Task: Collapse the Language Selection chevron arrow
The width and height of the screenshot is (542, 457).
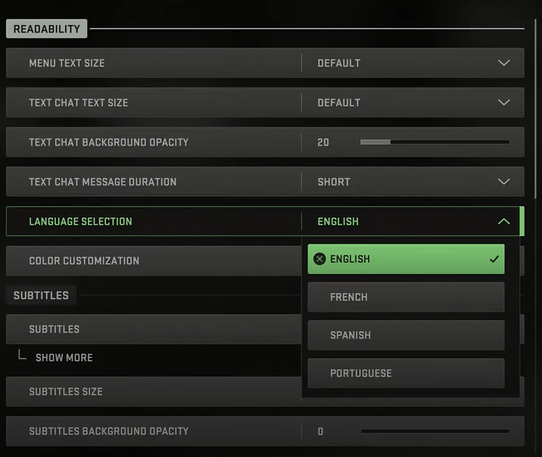Action: pyautogui.click(x=504, y=221)
